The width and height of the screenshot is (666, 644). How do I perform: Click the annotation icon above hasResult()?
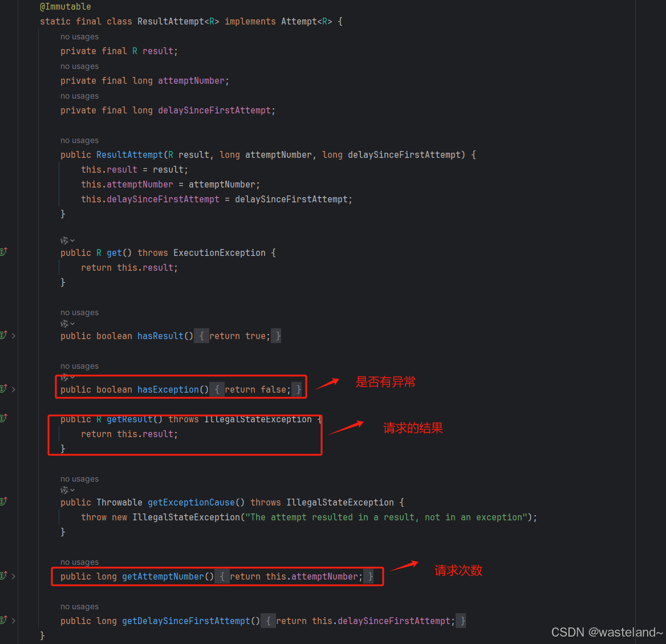click(65, 323)
